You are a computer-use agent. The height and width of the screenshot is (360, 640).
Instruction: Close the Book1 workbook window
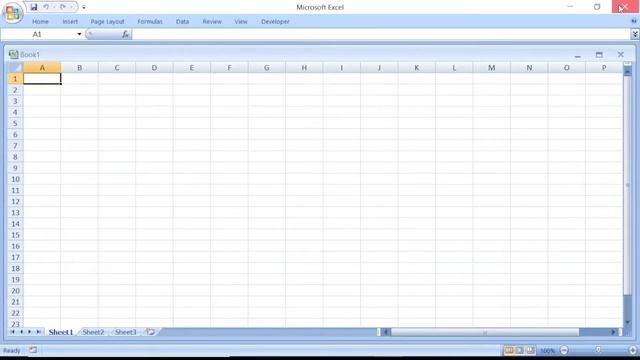tap(620, 54)
